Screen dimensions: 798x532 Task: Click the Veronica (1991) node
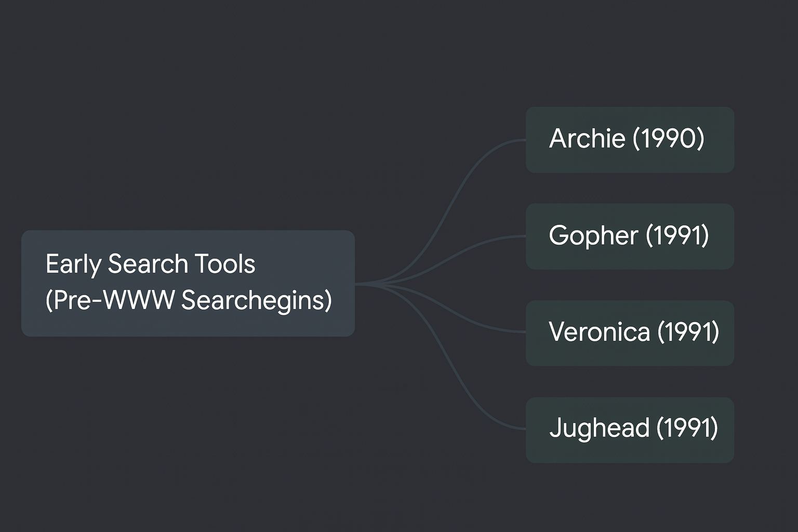[630, 333]
